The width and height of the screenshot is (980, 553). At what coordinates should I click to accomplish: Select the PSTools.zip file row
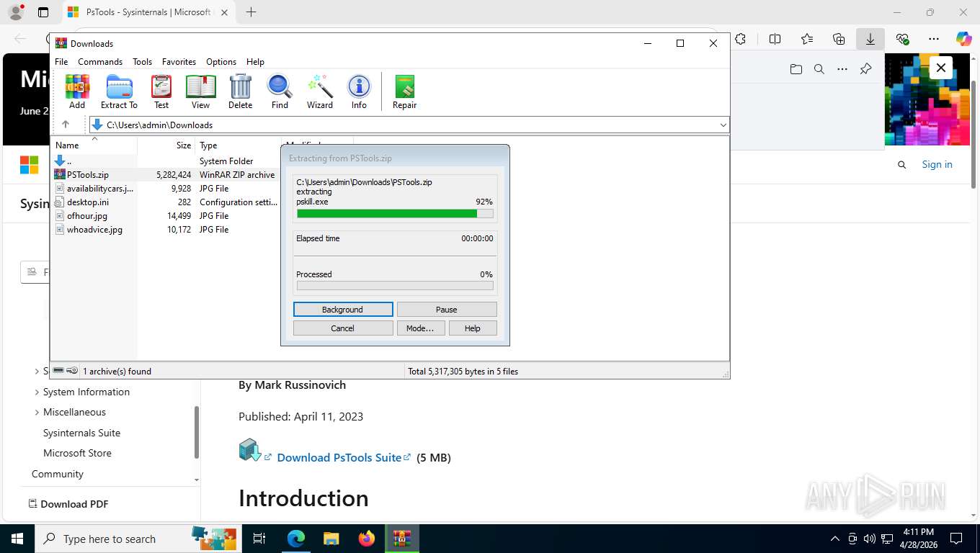(x=166, y=175)
